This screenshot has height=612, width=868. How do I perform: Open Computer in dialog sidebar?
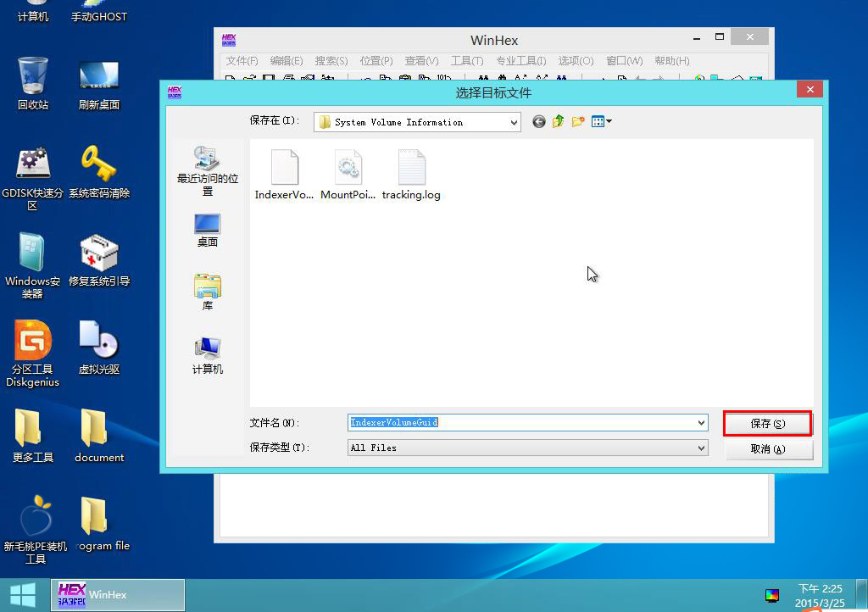tap(208, 355)
